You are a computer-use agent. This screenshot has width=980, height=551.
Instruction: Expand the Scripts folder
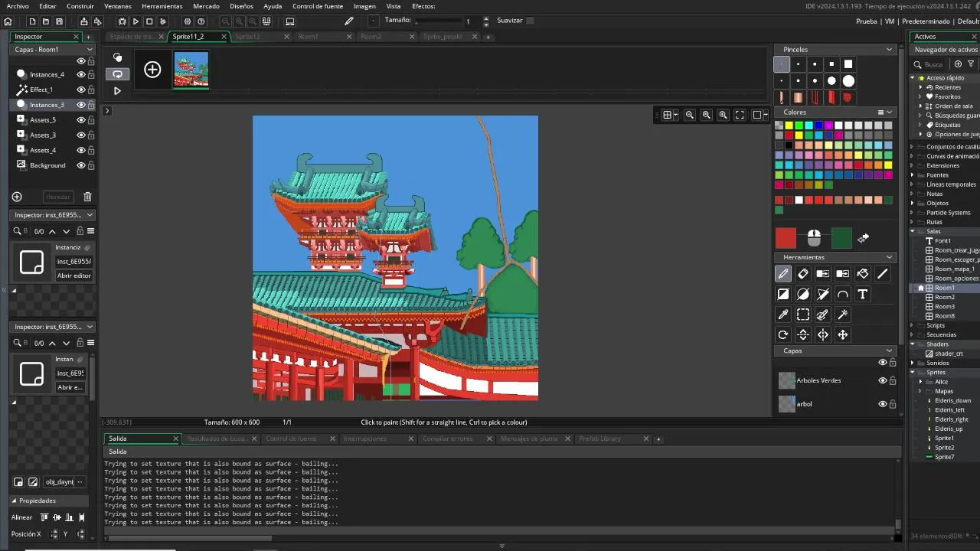913,325
